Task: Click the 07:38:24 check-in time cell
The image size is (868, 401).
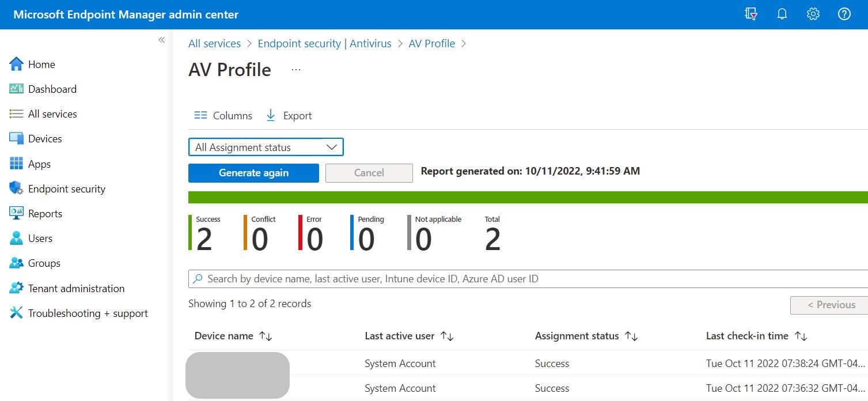Action: (x=786, y=364)
